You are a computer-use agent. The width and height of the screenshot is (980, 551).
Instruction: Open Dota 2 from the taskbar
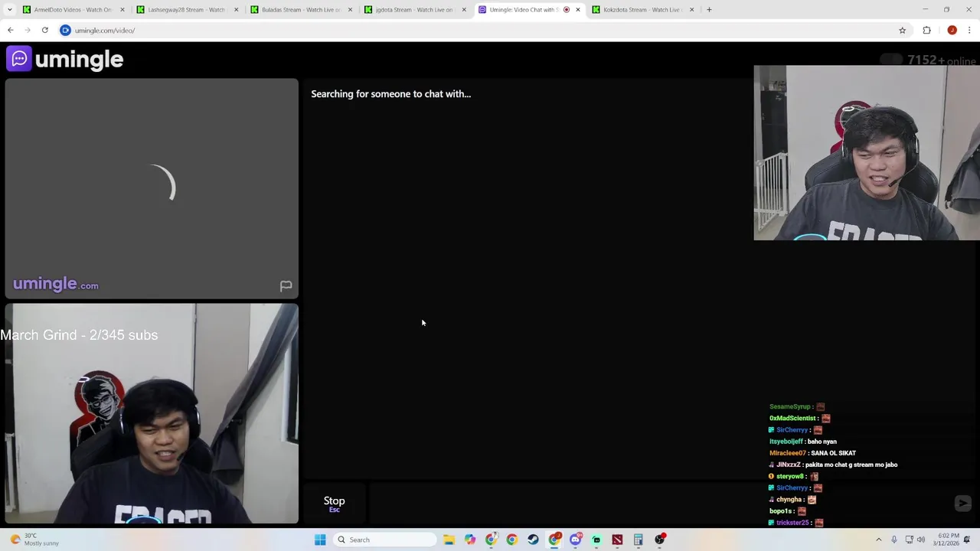(x=617, y=540)
